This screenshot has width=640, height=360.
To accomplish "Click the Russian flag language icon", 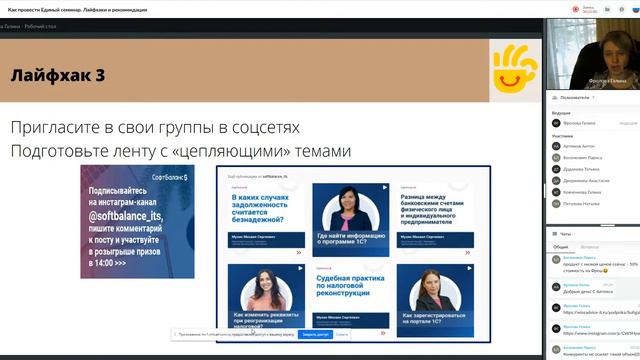I will [x=636, y=9].
